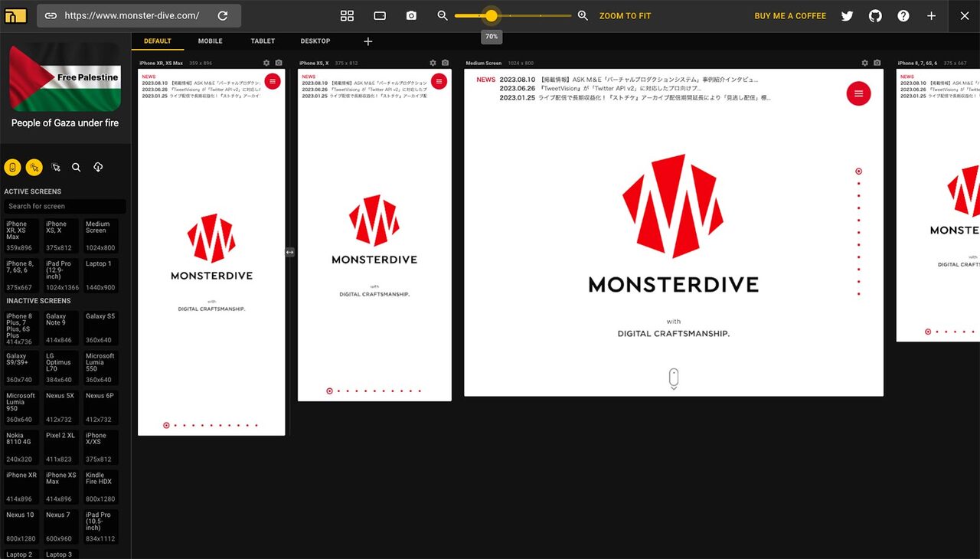The image size is (980, 559).
Task: Activate the Galaxy Note 9 screen tile
Action: click(61, 328)
